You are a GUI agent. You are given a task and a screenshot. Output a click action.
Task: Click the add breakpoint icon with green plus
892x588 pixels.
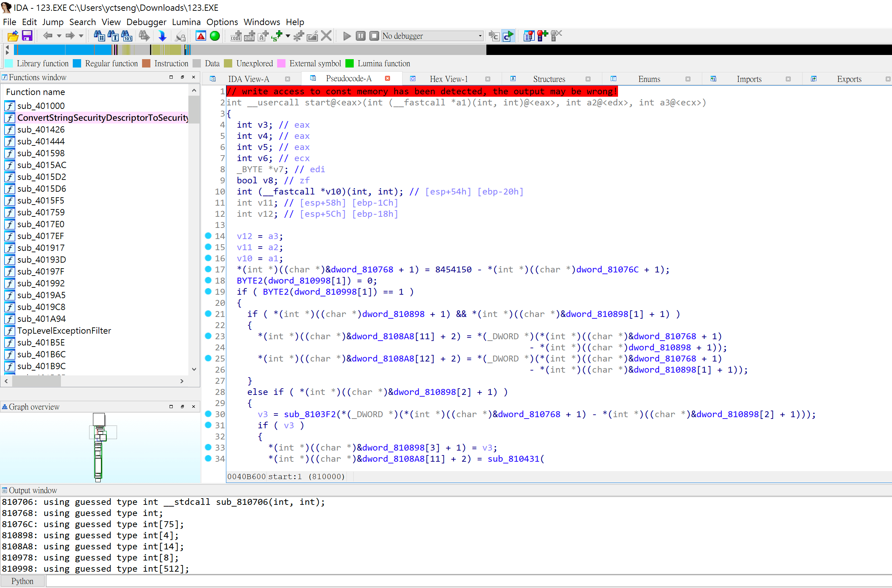(543, 36)
